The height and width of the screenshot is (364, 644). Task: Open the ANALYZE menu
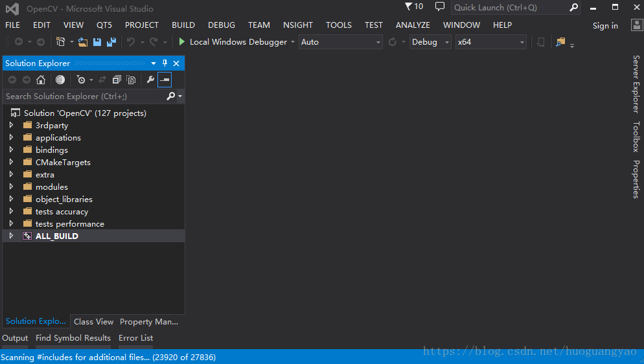[x=413, y=25]
